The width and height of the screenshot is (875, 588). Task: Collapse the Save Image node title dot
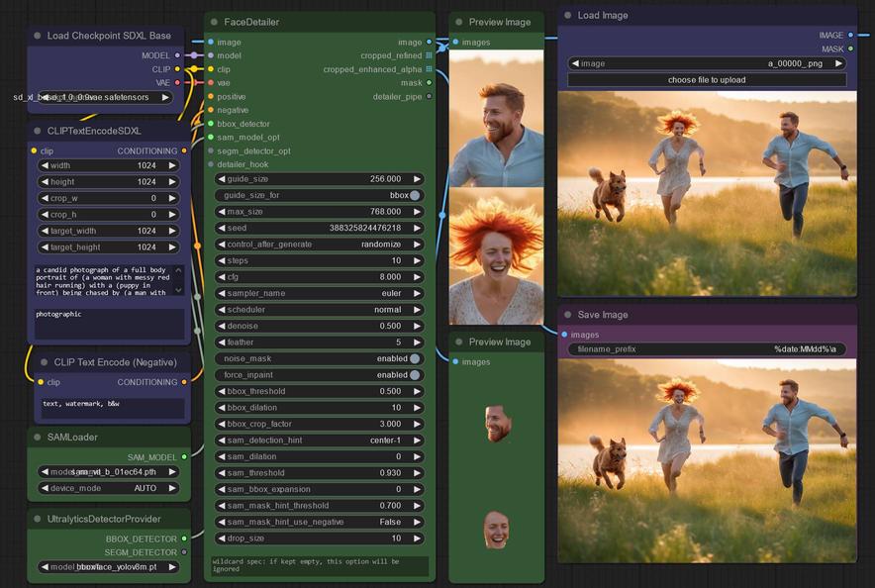tap(567, 315)
